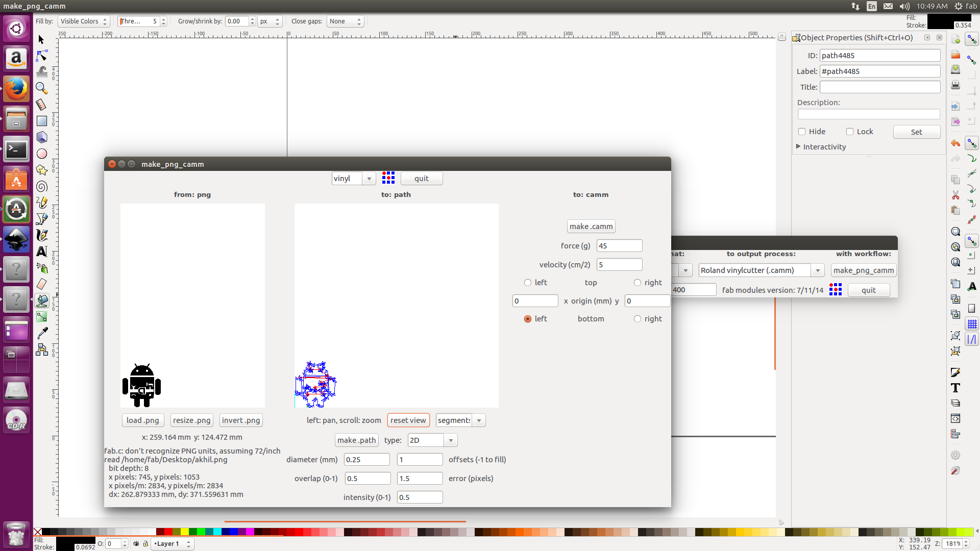Image resolution: width=980 pixels, height=551 pixels.
Task: Open Firefox from the Ubuntu launcher
Action: (16, 89)
